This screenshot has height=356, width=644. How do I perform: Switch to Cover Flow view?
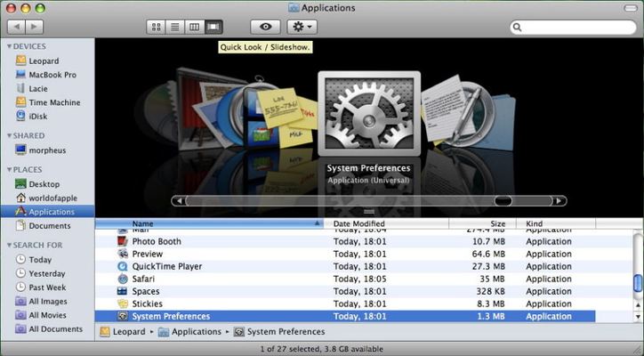coord(213,27)
